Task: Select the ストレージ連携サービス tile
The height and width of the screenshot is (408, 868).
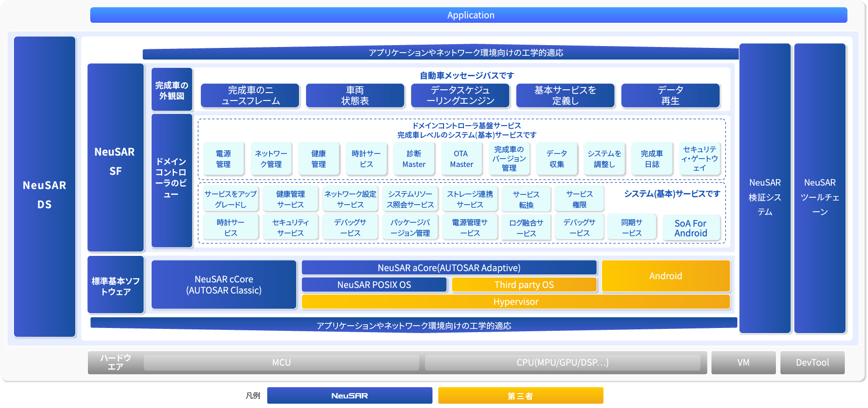Action: (x=470, y=199)
